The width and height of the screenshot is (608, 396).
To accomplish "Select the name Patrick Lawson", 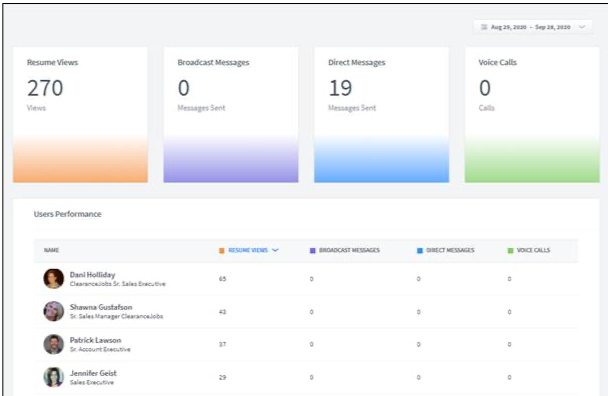I will (x=95, y=340).
